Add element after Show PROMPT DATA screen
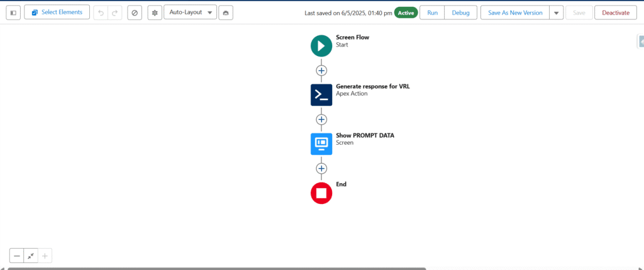Image resolution: width=644 pixels, height=270 pixels. click(x=321, y=169)
